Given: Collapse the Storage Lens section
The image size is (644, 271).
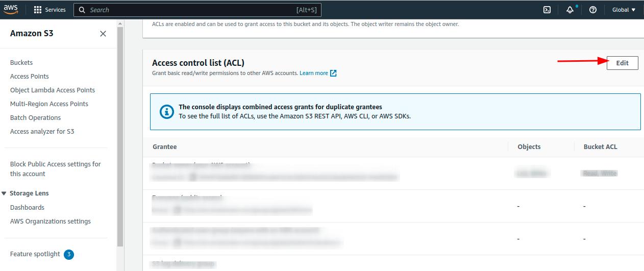Looking at the screenshot, I should click(4, 193).
